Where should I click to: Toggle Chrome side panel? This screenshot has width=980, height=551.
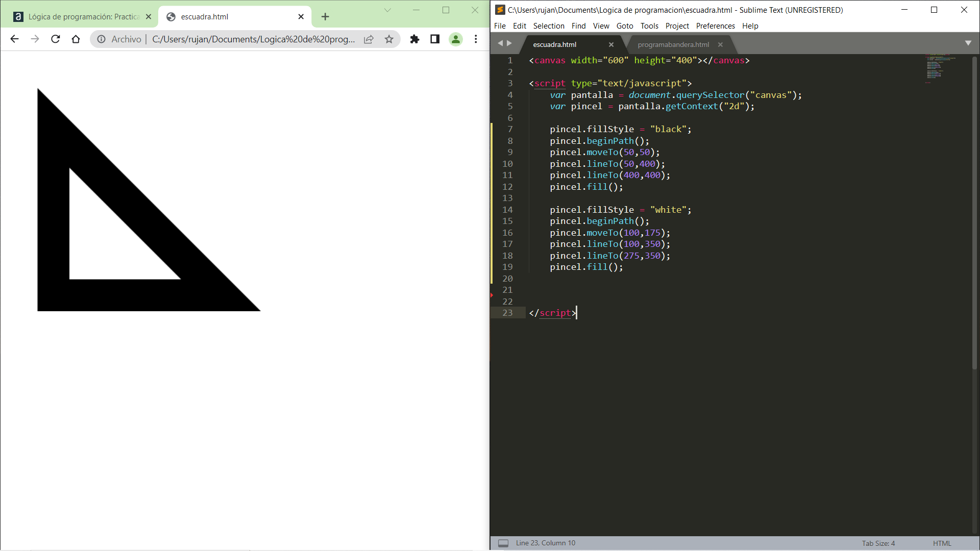coord(435,39)
